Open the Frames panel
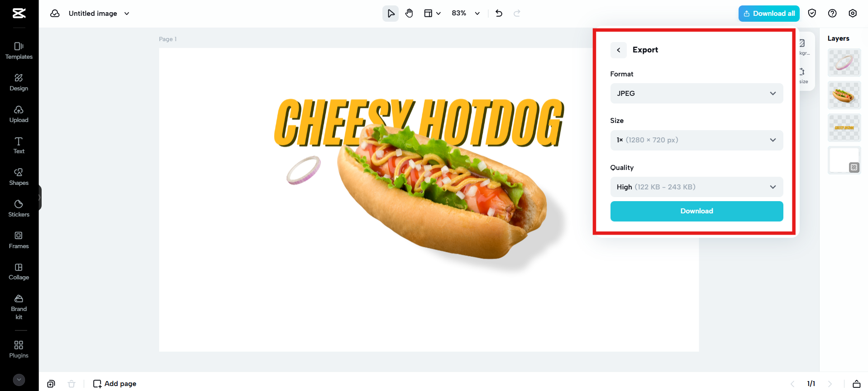This screenshot has height=391, width=868. pos(19,240)
